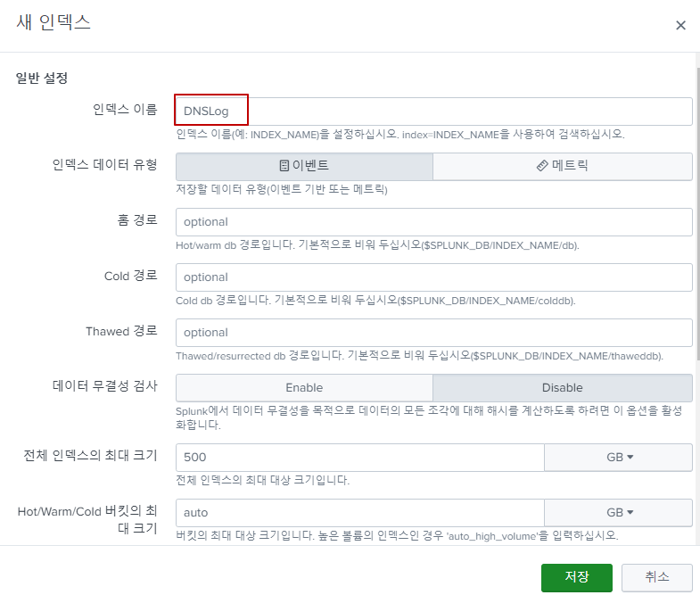Click the 인덱스 데이터 유형 label

click(105, 165)
